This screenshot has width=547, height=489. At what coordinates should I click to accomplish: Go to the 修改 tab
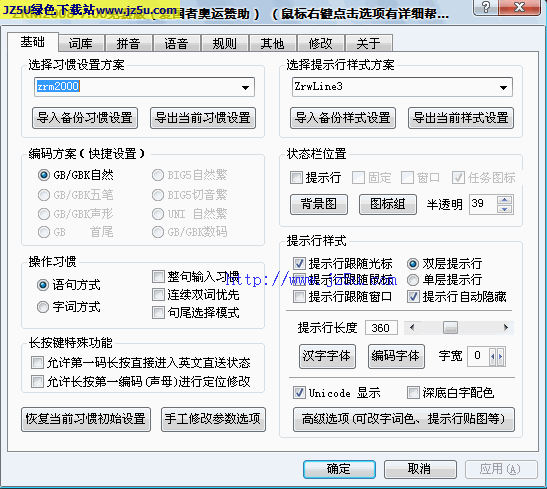click(321, 43)
